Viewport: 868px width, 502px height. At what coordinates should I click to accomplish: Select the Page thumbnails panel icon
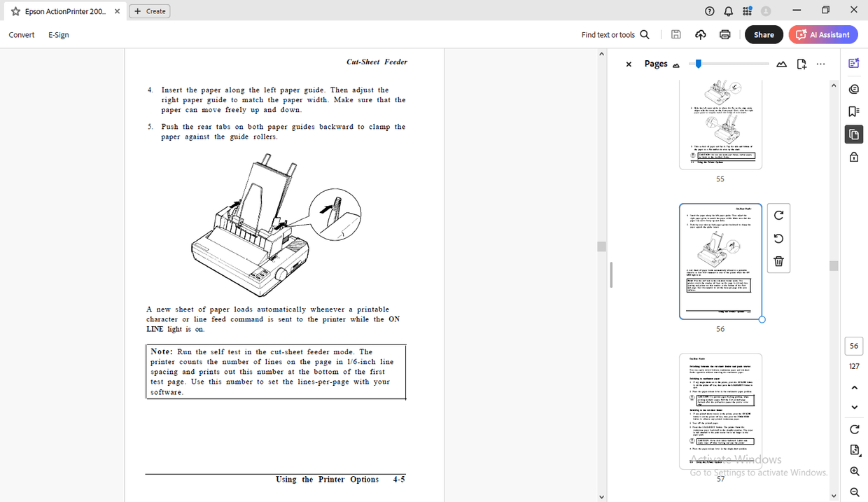click(853, 134)
